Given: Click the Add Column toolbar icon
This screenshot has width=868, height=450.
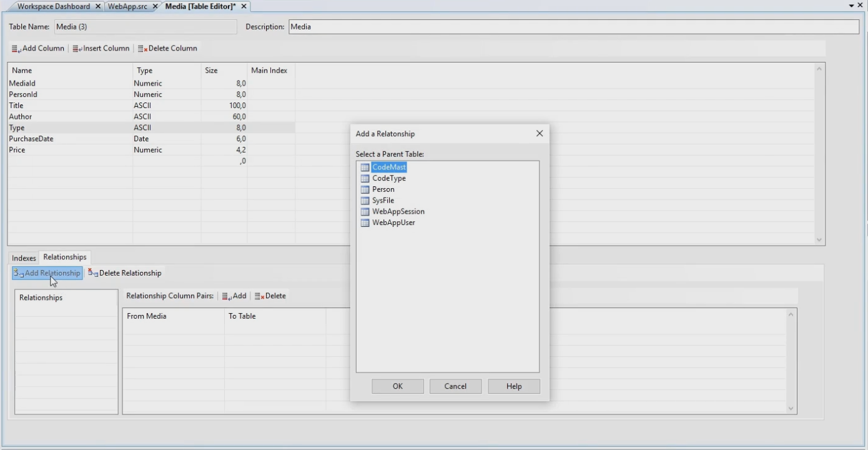Looking at the screenshot, I should [16, 49].
